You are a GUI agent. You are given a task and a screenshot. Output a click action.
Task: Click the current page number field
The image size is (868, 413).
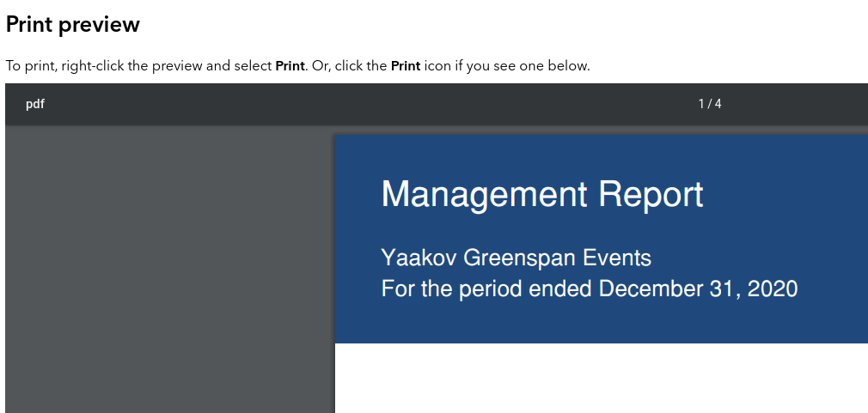[x=701, y=104]
